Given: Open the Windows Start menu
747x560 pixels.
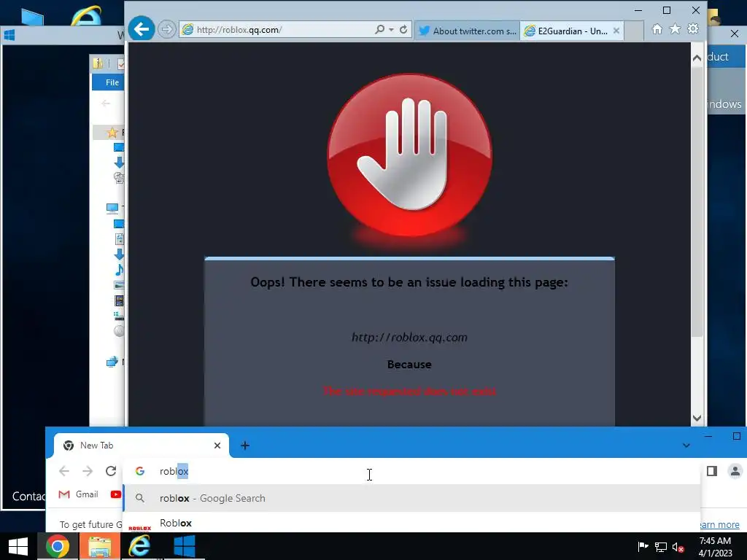Looking at the screenshot, I should coord(18,546).
